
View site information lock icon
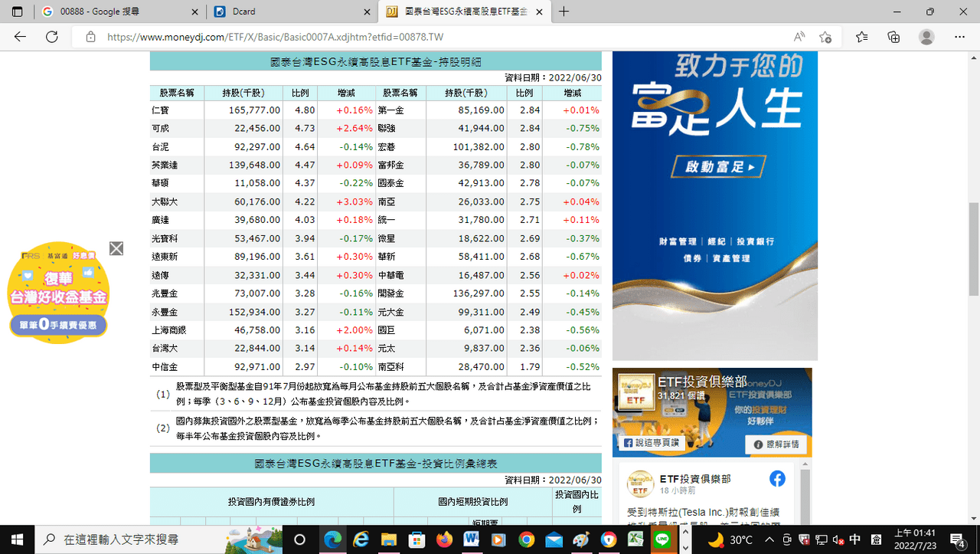(90, 37)
